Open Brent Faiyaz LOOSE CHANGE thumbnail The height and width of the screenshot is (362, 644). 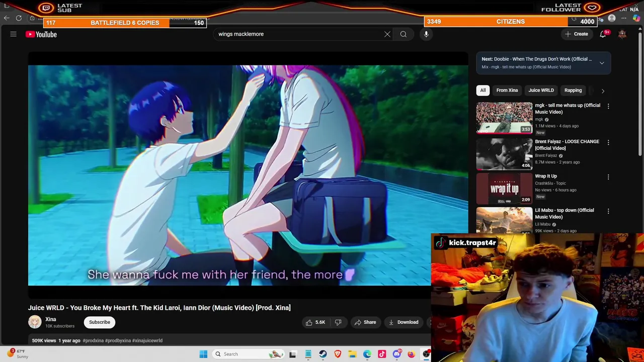pyautogui.click(x=504, y=154)
